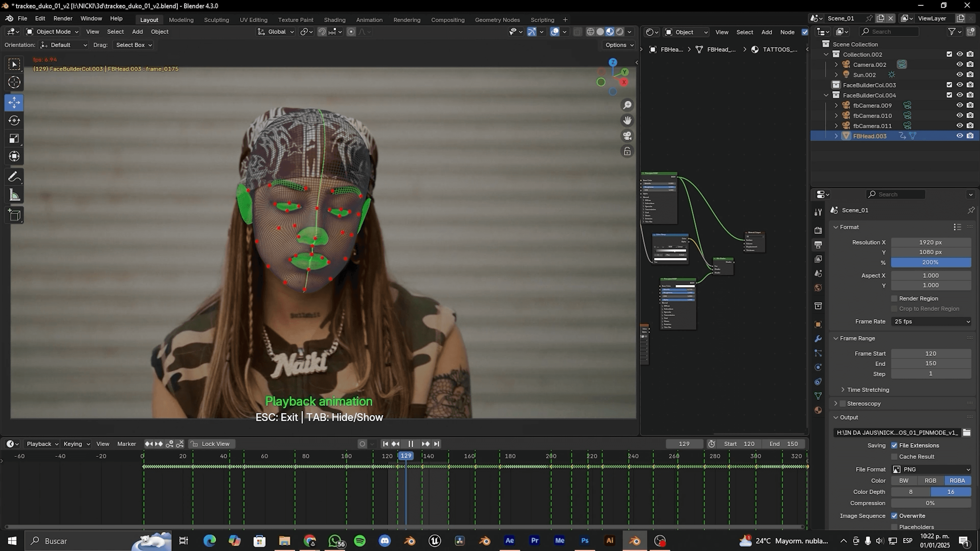Toggle visibility of FBHead.003 in the outliner
Image resolution: width=980 pixels, height=551 pixels.
960,136
